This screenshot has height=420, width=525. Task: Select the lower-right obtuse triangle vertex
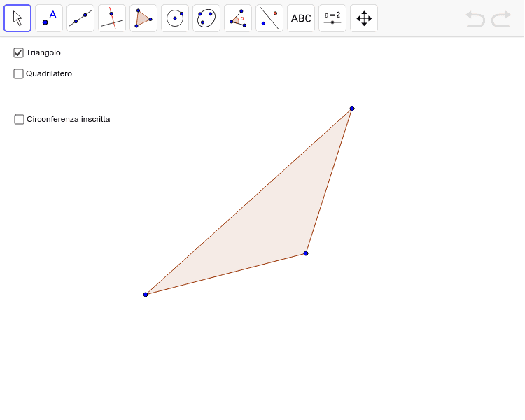click(x=306, y=253)
